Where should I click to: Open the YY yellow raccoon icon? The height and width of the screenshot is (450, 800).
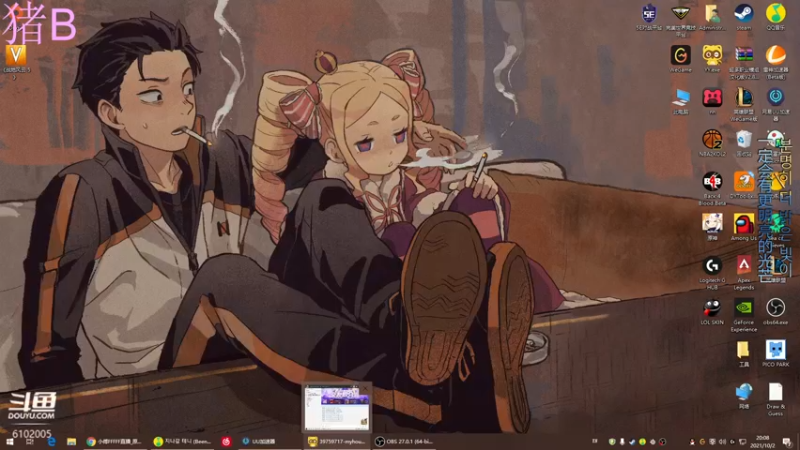point(712,59)
